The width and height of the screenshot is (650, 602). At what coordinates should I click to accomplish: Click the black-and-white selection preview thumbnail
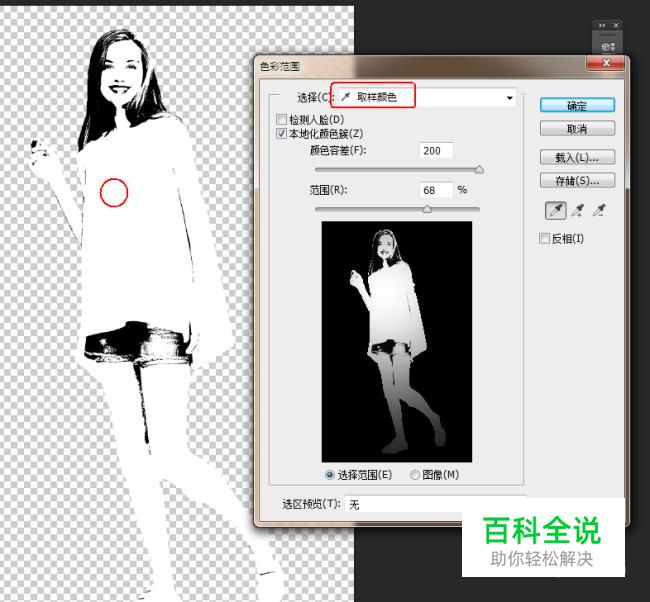[397, 342]
